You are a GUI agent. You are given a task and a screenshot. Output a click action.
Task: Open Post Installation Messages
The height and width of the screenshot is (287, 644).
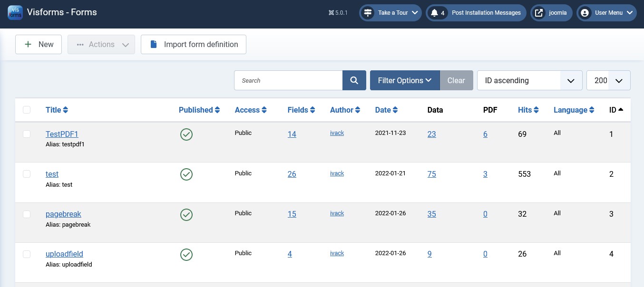point(486,13)
